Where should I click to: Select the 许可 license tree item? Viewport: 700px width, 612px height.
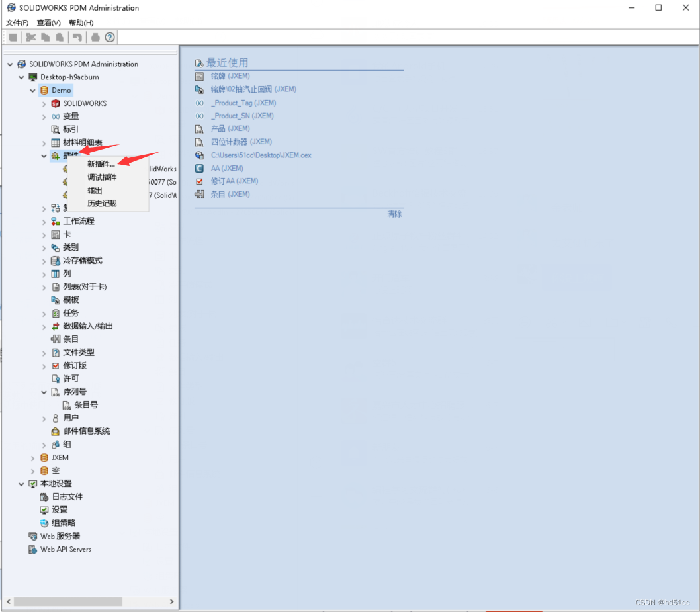71,378
